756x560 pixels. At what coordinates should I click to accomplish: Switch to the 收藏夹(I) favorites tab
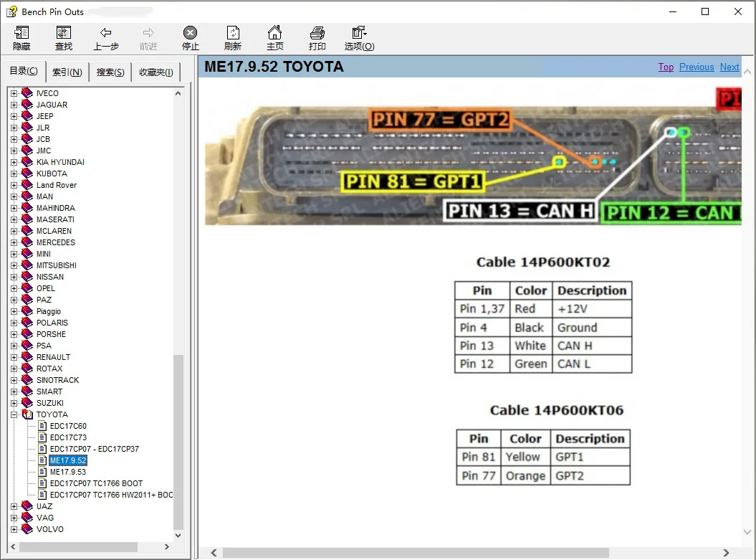(155, 72)
